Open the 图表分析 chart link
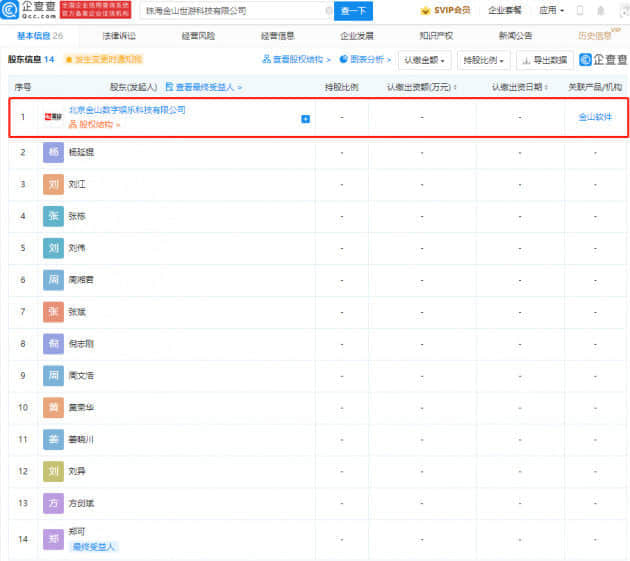The height and width of the screenshot is (561, 630). pyautogui.click(x=365, y=59)
